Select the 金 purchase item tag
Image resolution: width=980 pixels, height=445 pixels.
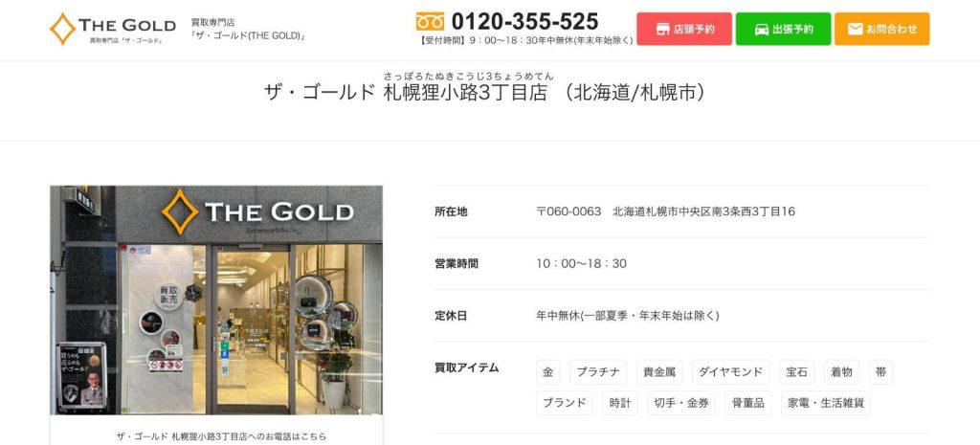tap(548, 372)
